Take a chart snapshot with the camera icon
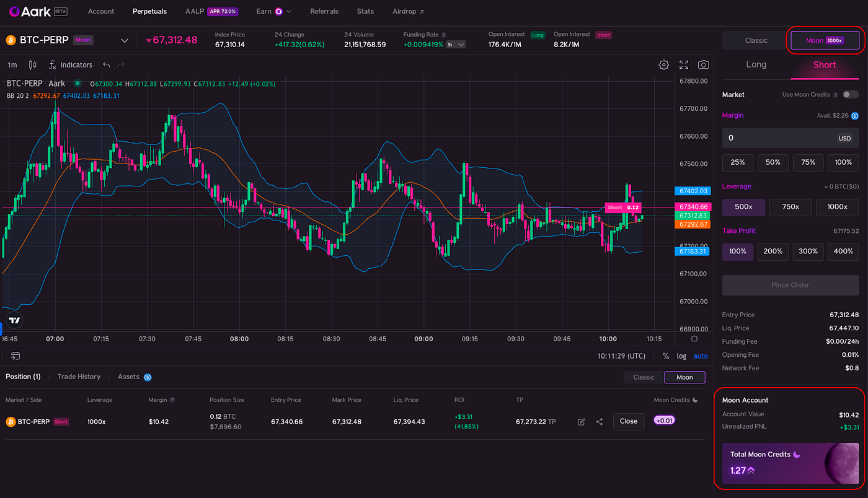 (x=704, y=64)
